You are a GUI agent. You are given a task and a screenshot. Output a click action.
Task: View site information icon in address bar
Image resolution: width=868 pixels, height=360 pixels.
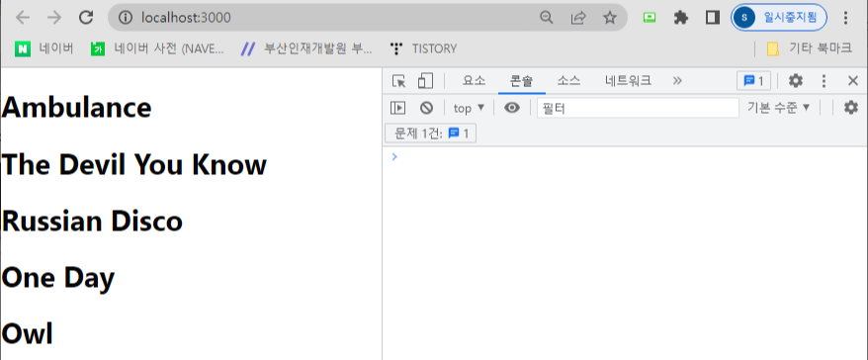pyautogui.click(x=127, y=18)
